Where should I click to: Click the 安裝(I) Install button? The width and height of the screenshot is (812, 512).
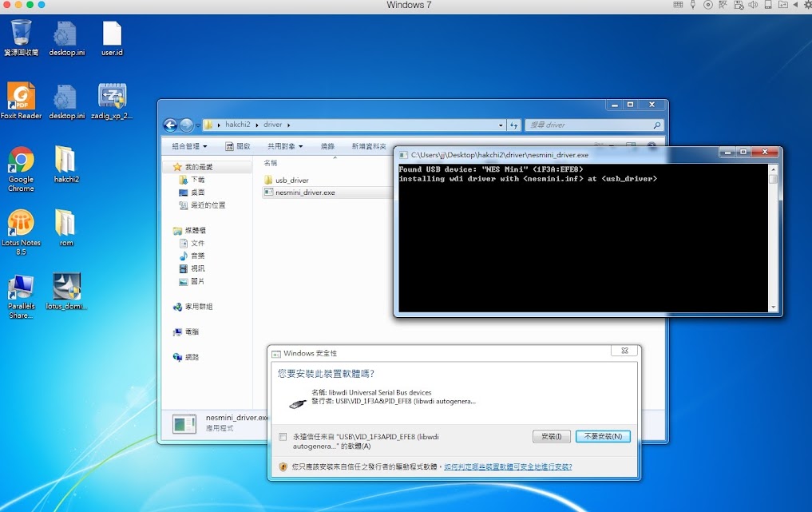551,437
